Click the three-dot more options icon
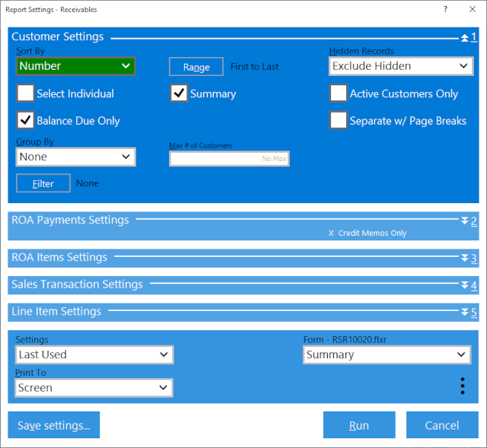The image size is (487, 448). click(x=463, y=386)
